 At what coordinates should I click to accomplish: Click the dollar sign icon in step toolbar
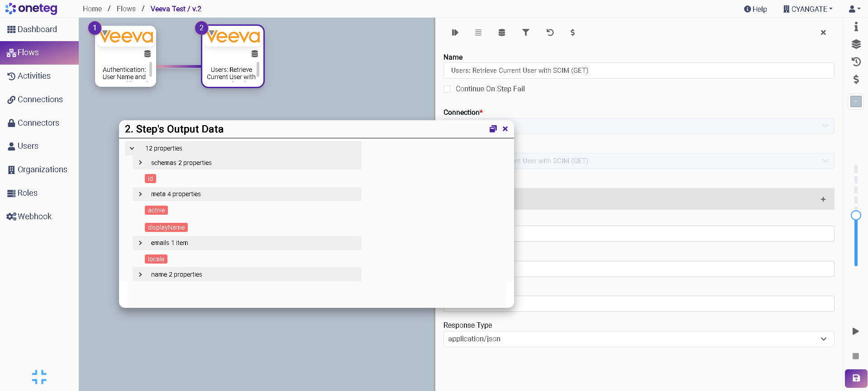[572, 33]
